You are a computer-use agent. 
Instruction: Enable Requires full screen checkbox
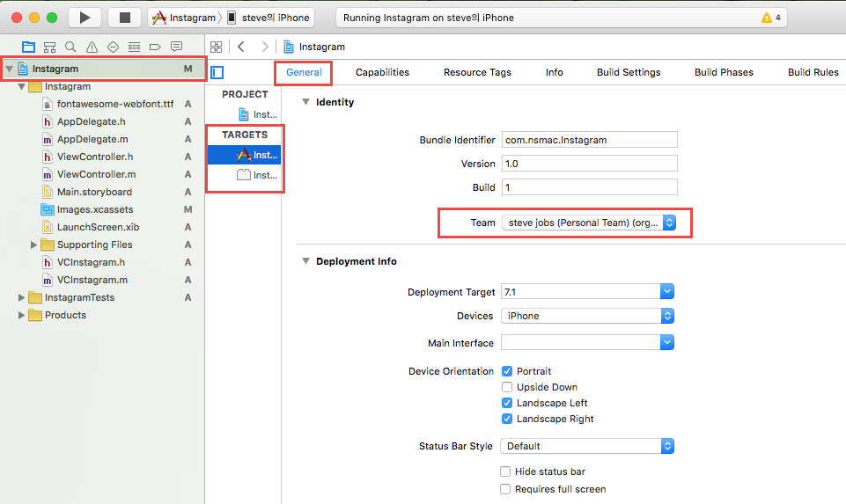click(x=505, y=489)
